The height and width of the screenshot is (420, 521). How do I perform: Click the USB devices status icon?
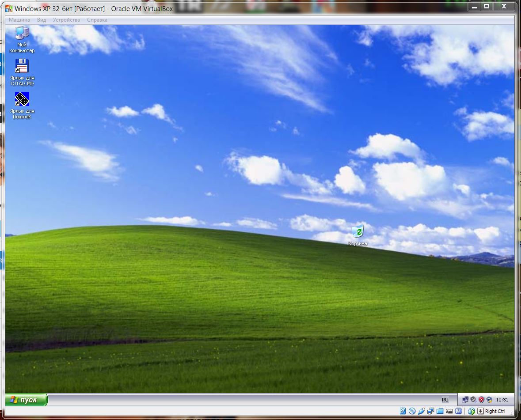(x=421, y=411)
